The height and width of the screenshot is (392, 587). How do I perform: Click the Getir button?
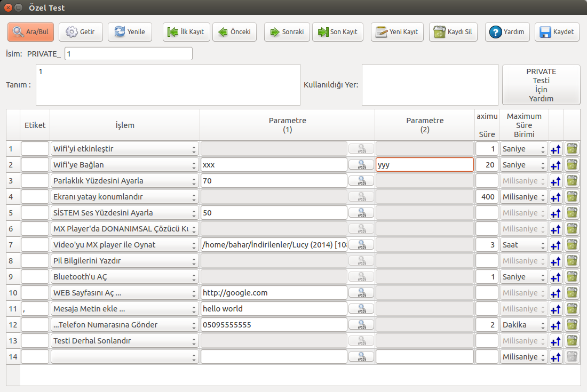pos(81,32)
